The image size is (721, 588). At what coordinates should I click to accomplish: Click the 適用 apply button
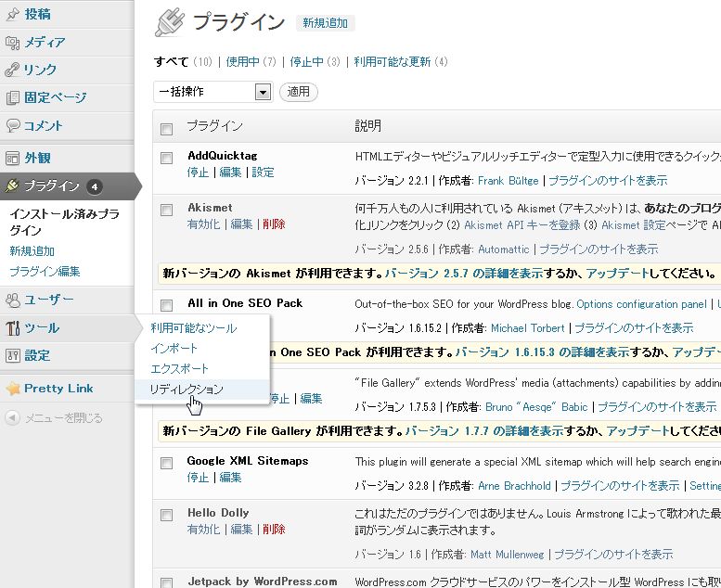point(299,92)
